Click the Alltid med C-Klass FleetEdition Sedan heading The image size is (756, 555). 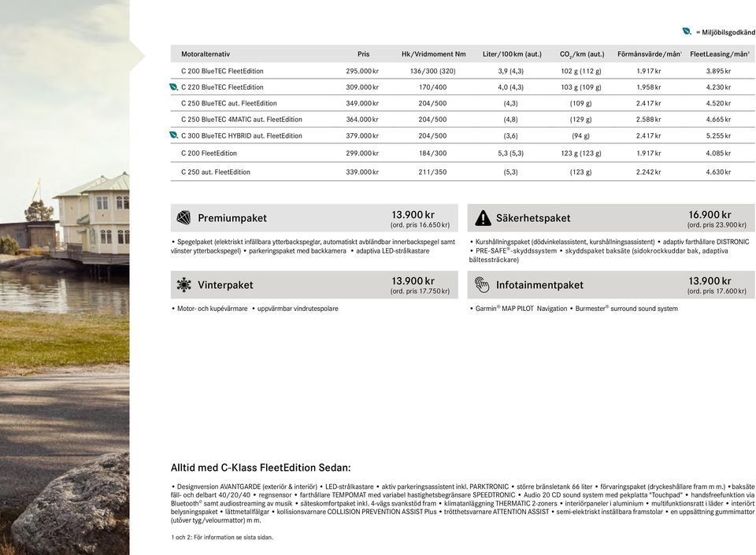(261, 468)
